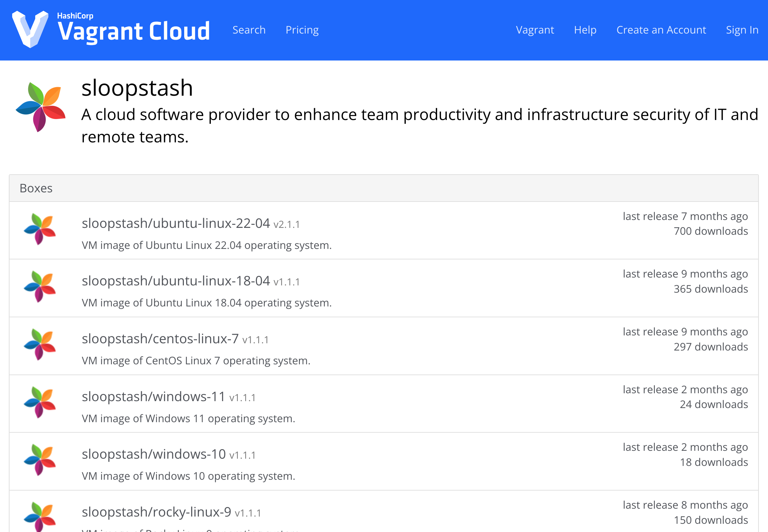Viewport: 768px width, 532px height.
Task: Click the pinwheel icon beside windows-10
Action: [x=40, y=460]
